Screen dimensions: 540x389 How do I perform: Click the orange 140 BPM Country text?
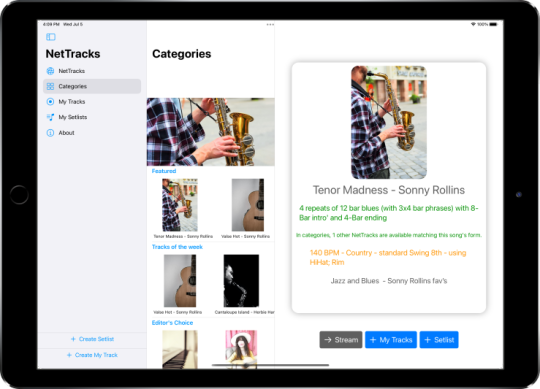388,257
